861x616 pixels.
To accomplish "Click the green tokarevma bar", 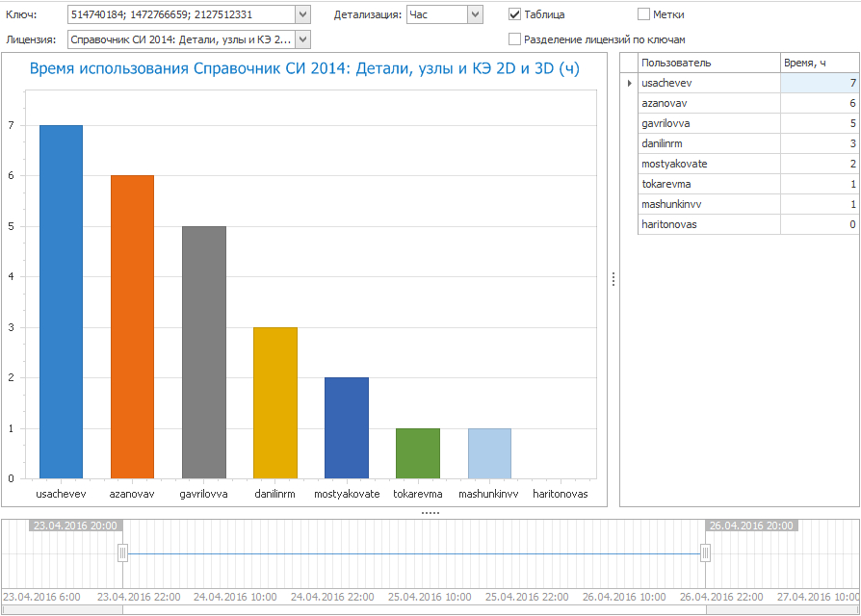I will coord(418,453).
